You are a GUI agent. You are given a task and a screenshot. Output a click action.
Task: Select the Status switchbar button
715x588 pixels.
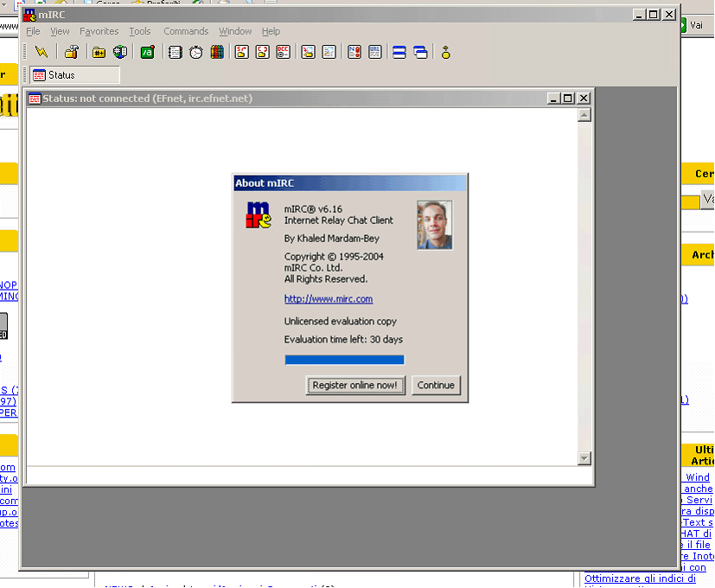tap(75, 75)
